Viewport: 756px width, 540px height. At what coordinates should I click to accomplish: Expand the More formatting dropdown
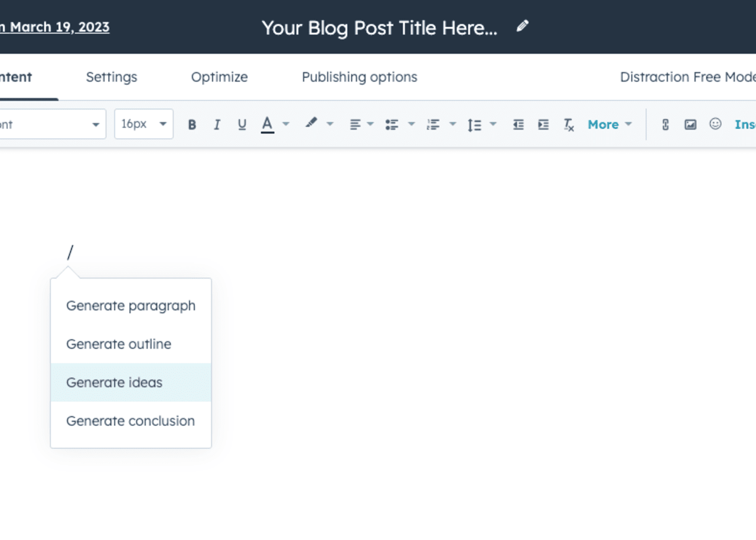tap(610, 125)
